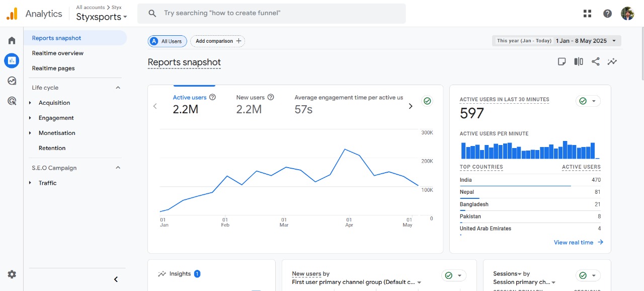The image size is (644, 291).
Task: Open data quality check dropdown in realtime card
Action: [x=588, y=101]
